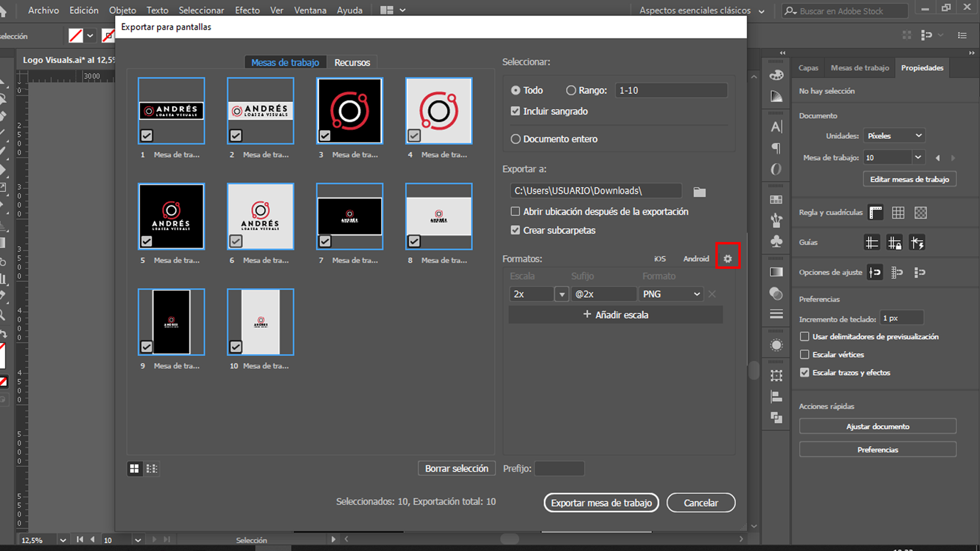The height and width of the screenshot is (551, 980).
Task: Uncheck Crear subcarpetas option
Action: pos(515,230)
